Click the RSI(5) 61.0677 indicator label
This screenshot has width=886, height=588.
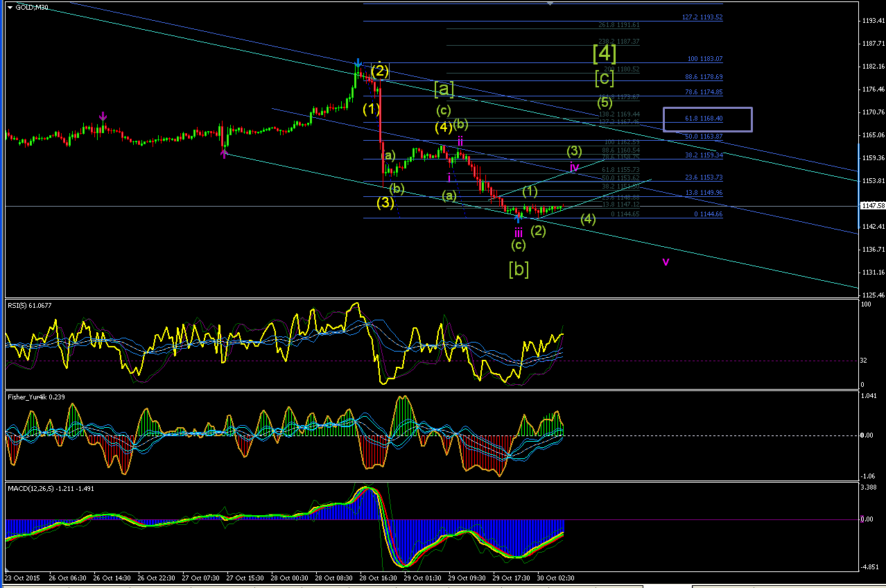point(31,305)
